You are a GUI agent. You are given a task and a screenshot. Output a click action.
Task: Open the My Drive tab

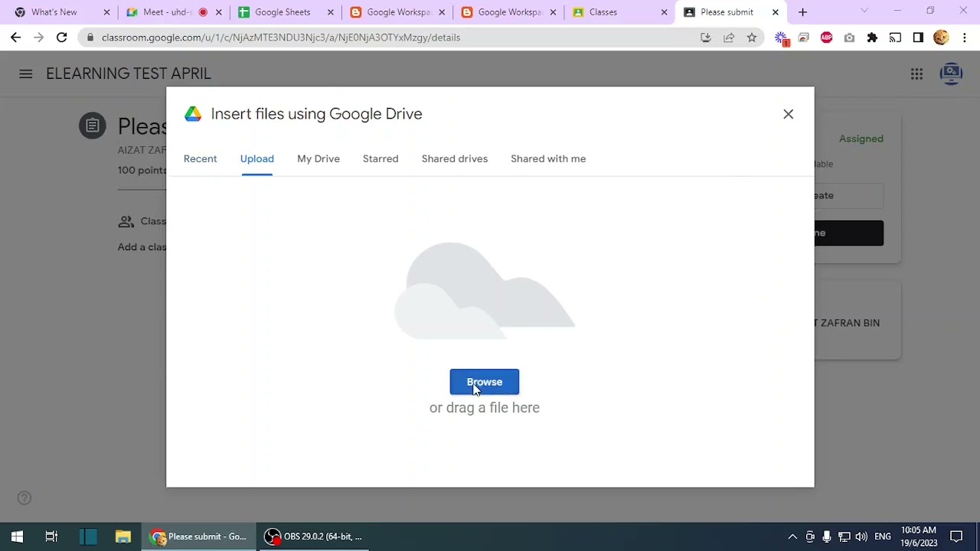coord(318,158)
